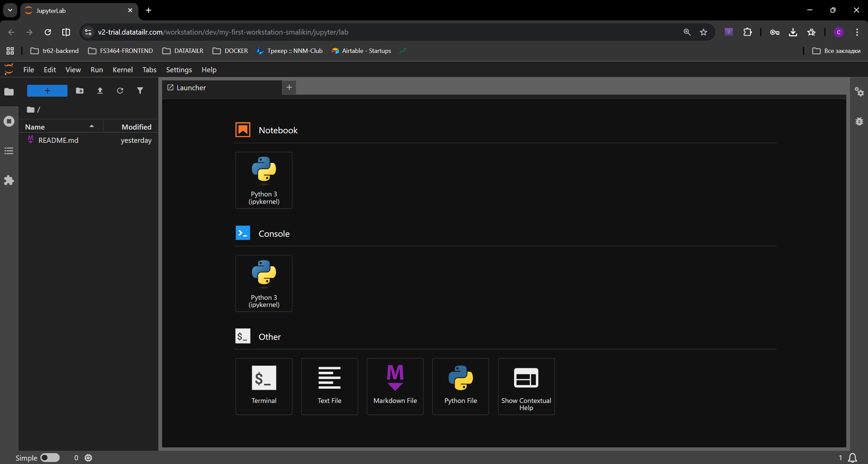Show the Table of Contents panel

(9, 151)
